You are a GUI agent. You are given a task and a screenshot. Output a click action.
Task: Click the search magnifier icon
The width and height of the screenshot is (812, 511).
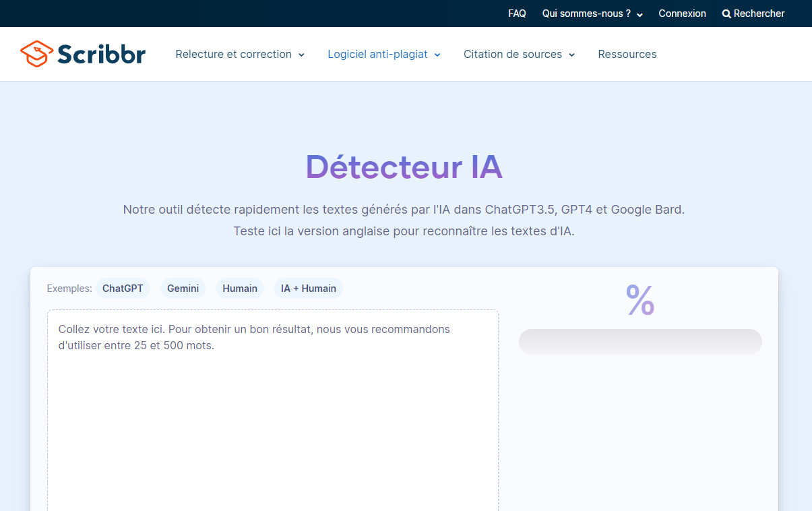point(726,13)
